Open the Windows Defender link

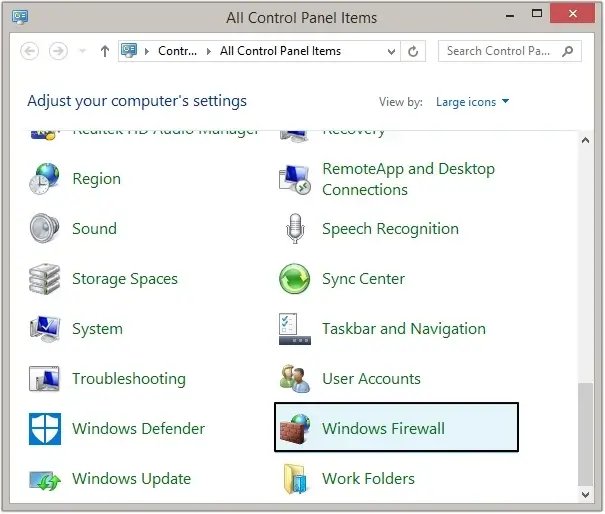tap(139, 429)
